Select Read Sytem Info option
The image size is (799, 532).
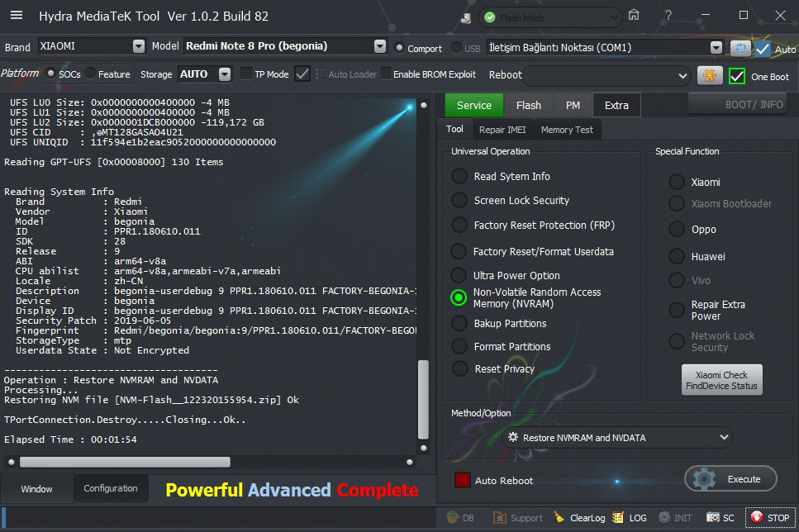point(459,176)
